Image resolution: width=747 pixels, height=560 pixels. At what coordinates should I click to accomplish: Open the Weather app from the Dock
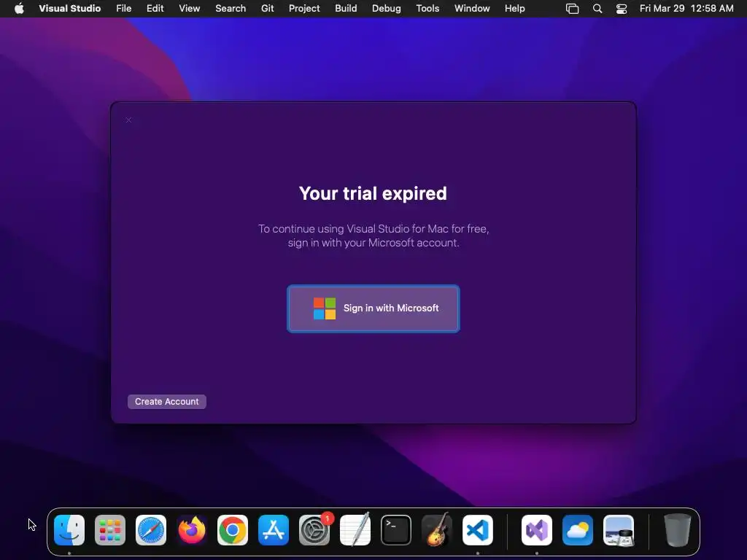pos(578,530)
